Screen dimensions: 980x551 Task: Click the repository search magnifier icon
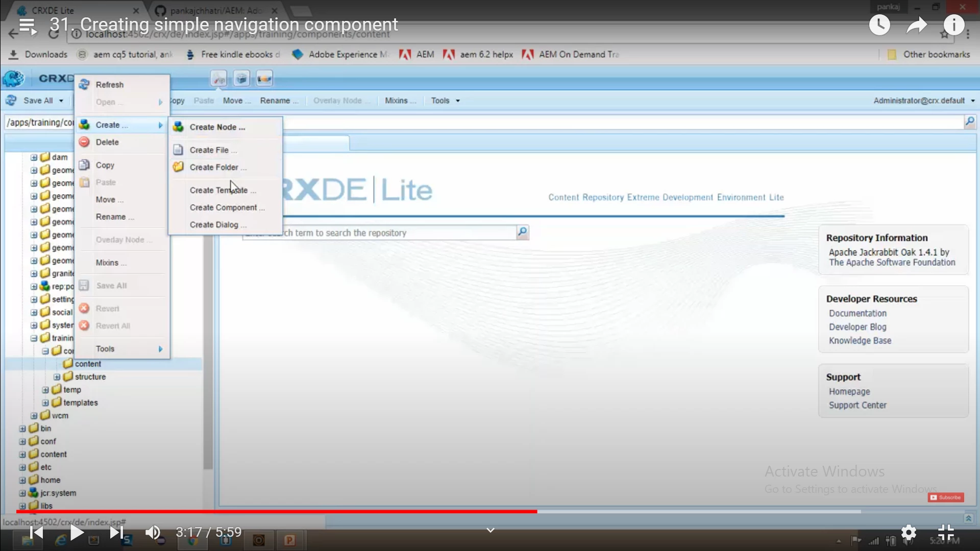click(x=522, y=233)
